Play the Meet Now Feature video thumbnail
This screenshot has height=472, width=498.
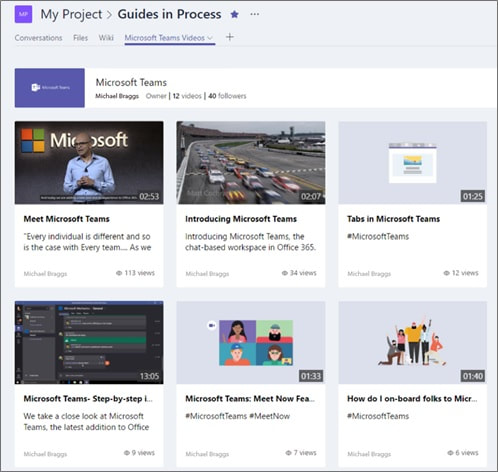coord(251,343)
